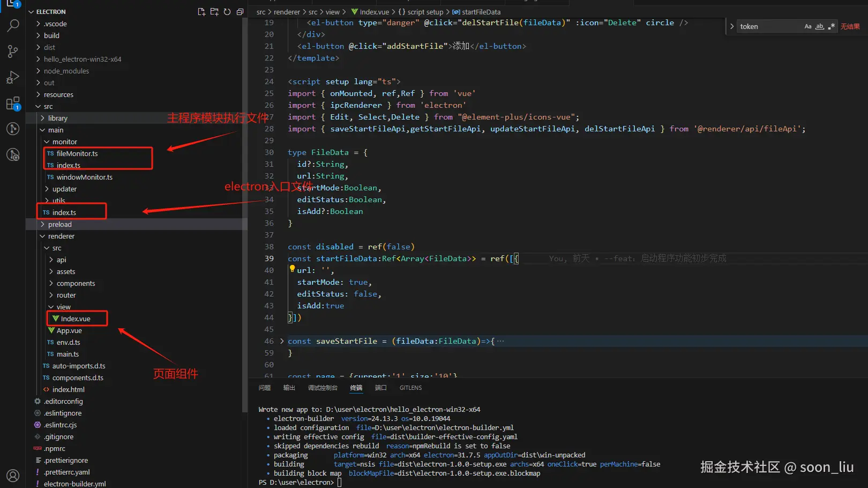
Task: Expand the build folder
Action: point(39,35)
